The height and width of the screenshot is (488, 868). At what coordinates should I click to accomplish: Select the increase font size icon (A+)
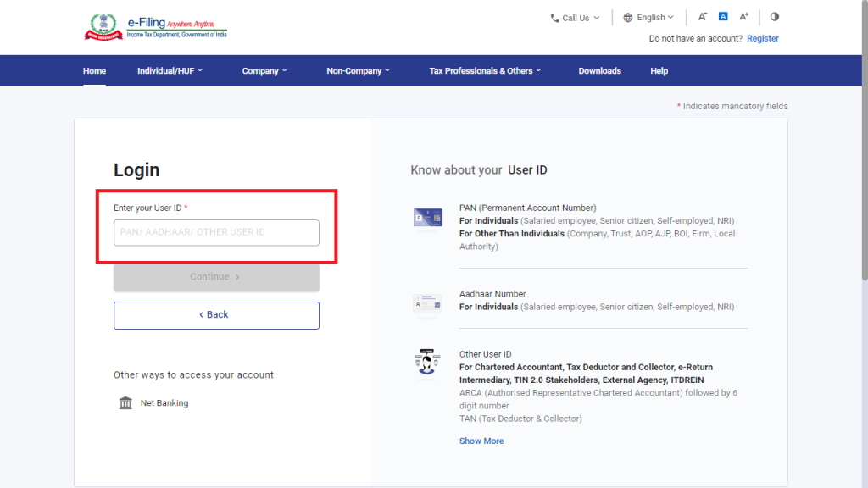coord(743,16)
